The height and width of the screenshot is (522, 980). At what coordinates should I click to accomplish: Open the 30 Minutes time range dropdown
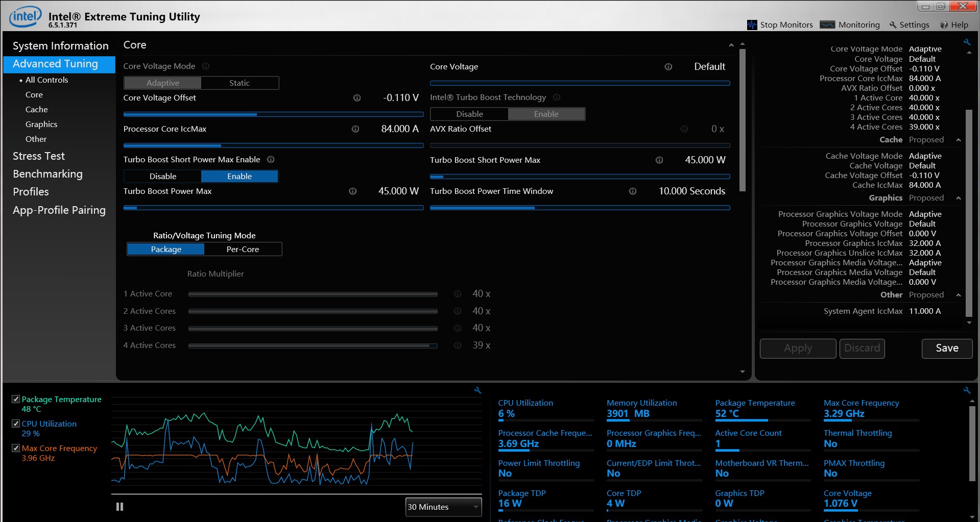click(x=443, y=507)
